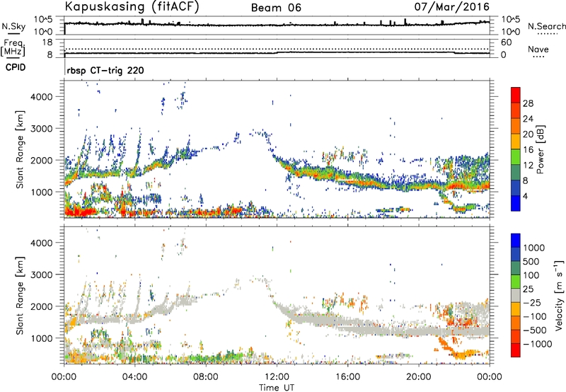Pick the gray ±25 Velocity colorbar segment
Viewport: 566px width, 392px height.
pos(516,295)
